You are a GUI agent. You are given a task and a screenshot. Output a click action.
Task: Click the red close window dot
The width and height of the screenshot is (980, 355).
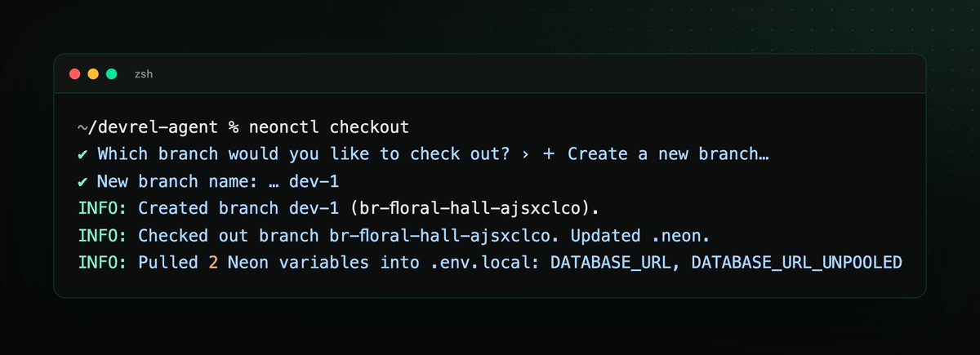(74, 74)
